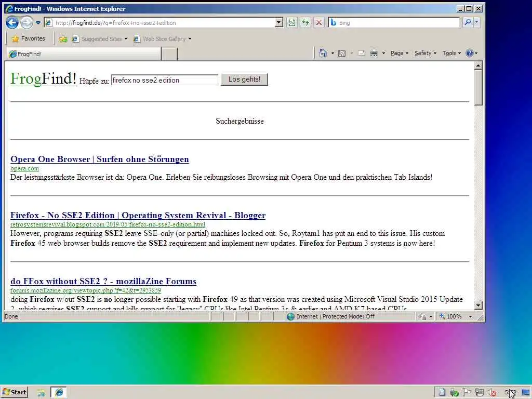The width and height of the screenshot is (532, 399).
Task: Click the FrogFind! logo link
Action: click(x=44, y=79)
